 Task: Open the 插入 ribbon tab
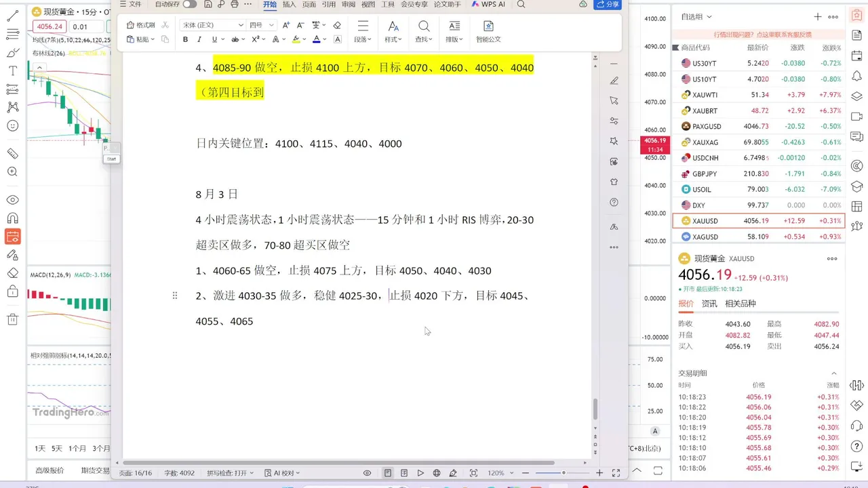290,4
